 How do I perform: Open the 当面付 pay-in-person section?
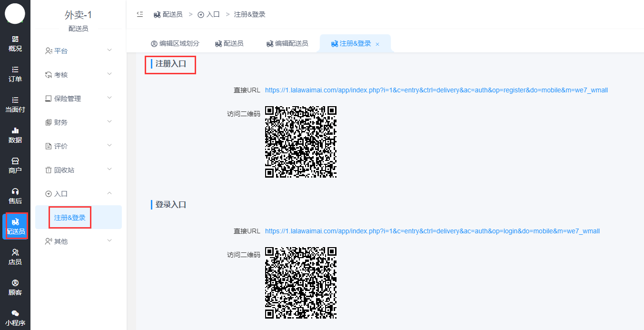point(15,104)
